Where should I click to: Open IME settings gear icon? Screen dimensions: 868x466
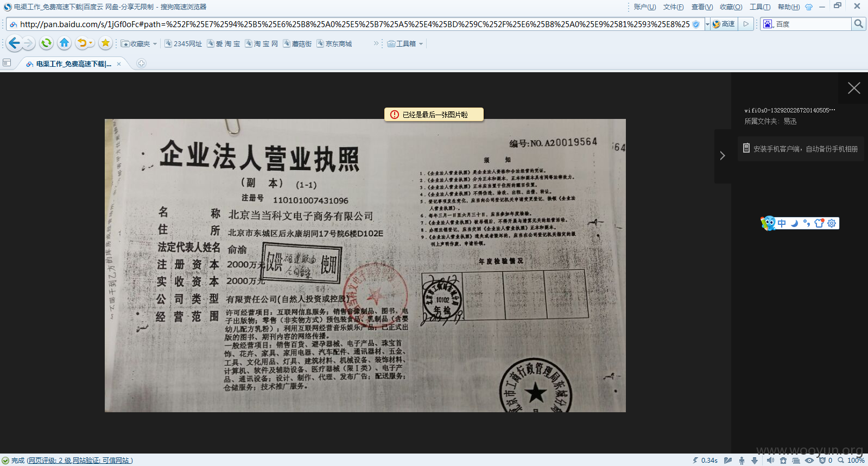832,223
